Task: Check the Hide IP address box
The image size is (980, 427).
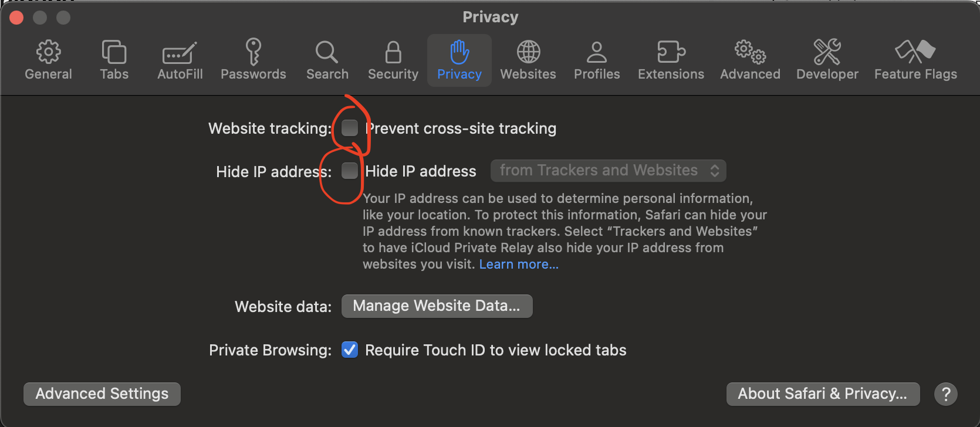Action: coord(350,171)
